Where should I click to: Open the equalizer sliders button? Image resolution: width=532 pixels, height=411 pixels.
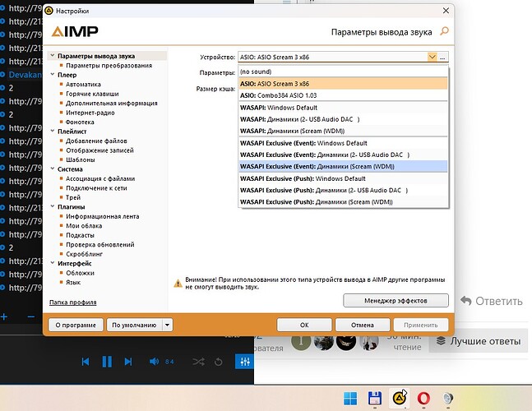(x=243, y=362)
